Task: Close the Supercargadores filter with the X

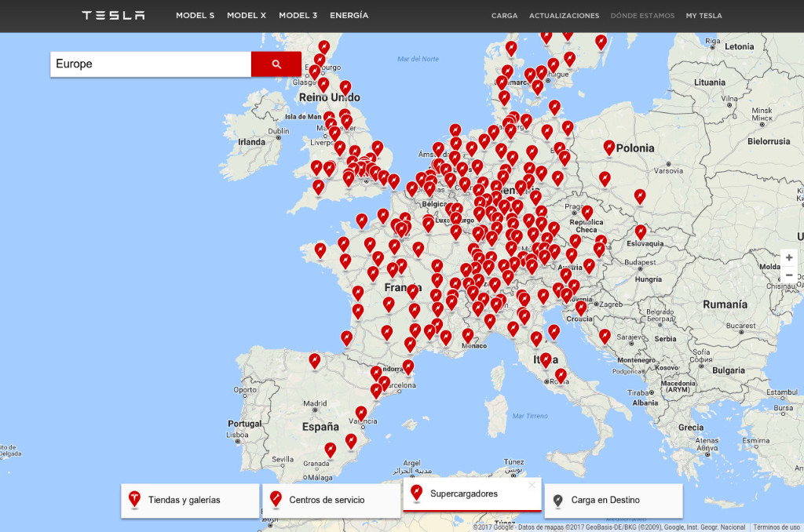Action: point(532,485)
